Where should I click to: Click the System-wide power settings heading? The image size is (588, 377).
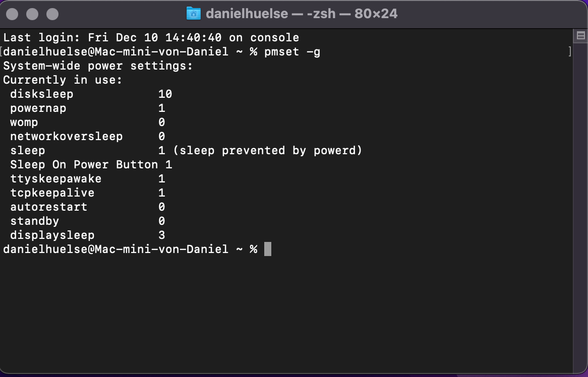(x=98, y=66)
